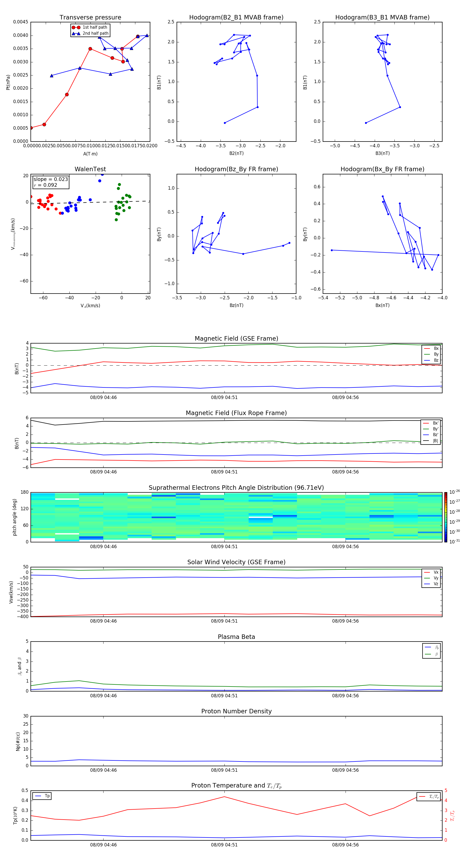473x868 pixels.
Task: Click '08/09 04:51' tick under Plasma Beta plot
Action: 224,696
